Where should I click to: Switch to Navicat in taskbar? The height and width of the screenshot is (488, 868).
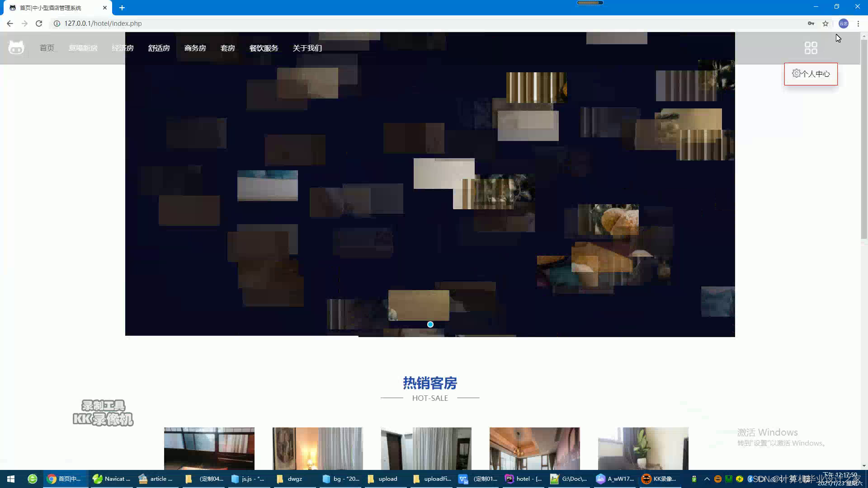(x=111, y=479)
